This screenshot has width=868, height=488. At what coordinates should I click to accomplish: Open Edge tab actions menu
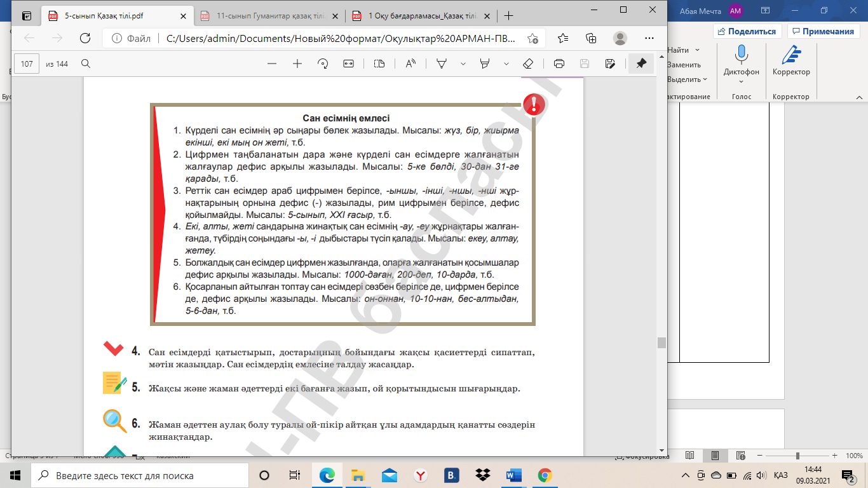[x=26, y=16]
